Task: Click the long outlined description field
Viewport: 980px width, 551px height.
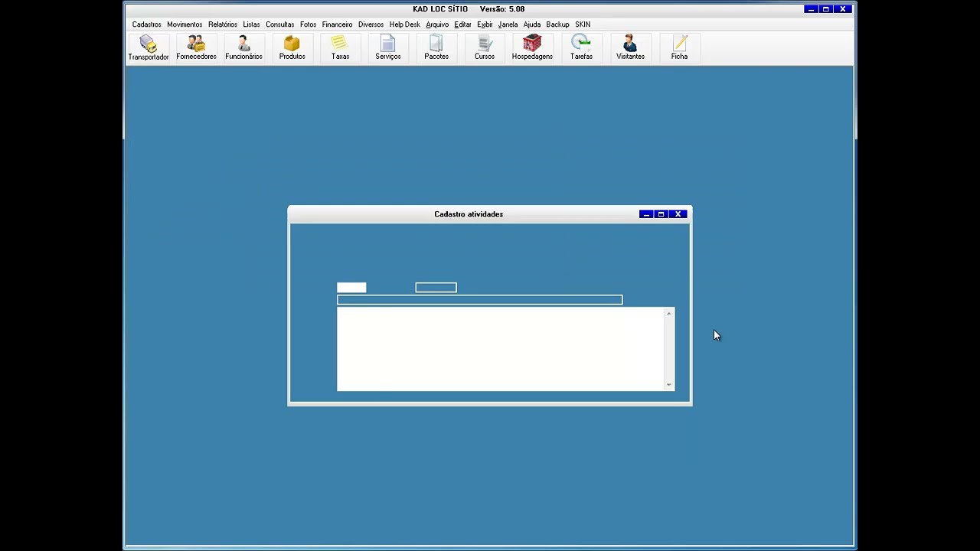Action: [480, 300]
